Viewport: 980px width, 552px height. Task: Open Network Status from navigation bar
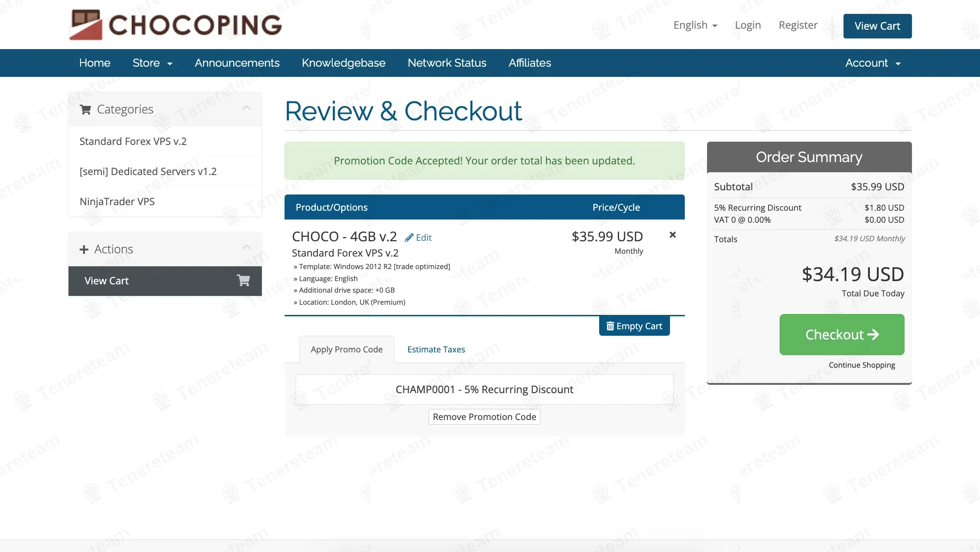click(447, 63)
